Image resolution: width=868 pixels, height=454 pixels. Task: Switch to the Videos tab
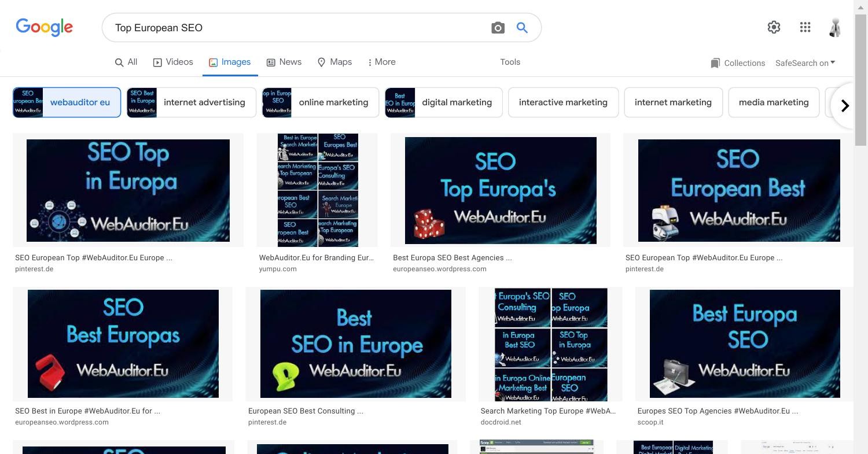pos(172,62)
